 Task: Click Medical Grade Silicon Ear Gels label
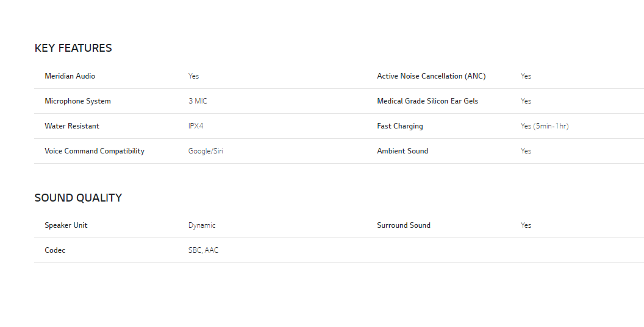click(x=428, y=101)
